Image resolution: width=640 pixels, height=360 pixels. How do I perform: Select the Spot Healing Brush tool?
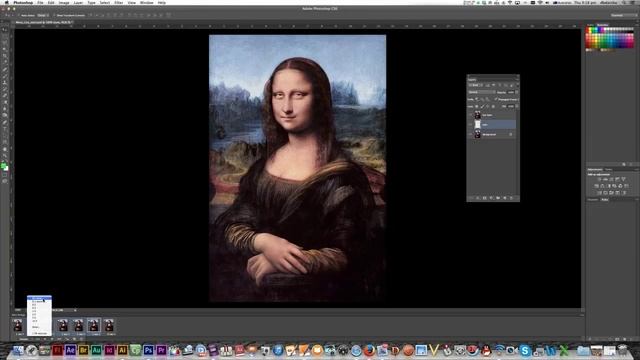point(6,69)
